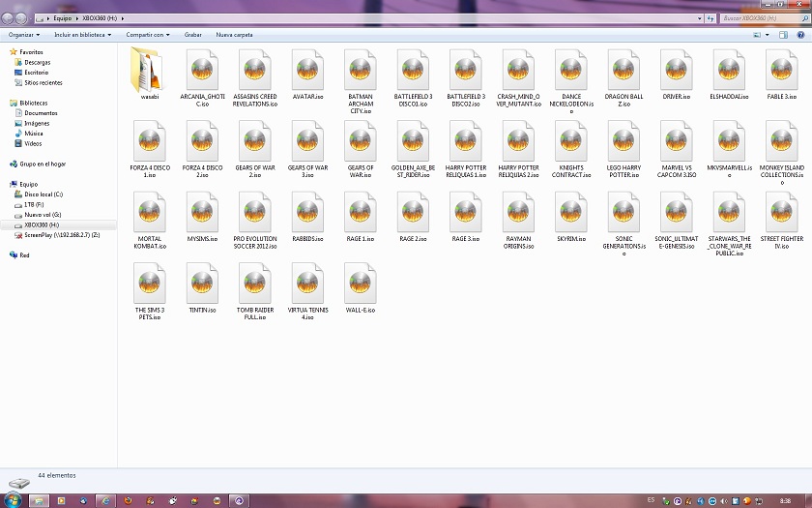Open the address bar history dropdown
Image resolution: width=812 pixels, height=508 pixels.
pos(700,18)
